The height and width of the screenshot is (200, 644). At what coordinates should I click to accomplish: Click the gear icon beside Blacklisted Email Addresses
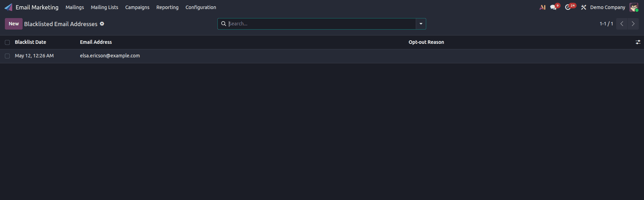click(x=102, y=24)
